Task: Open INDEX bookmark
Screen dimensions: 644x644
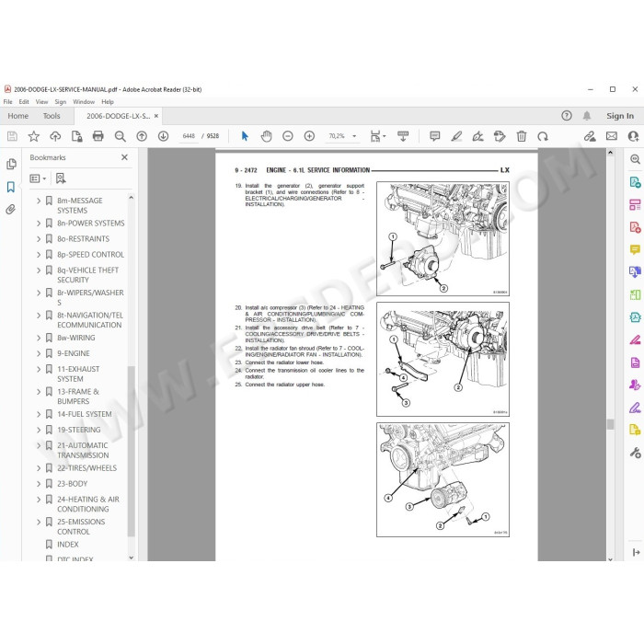Action: tap(68, 545)
